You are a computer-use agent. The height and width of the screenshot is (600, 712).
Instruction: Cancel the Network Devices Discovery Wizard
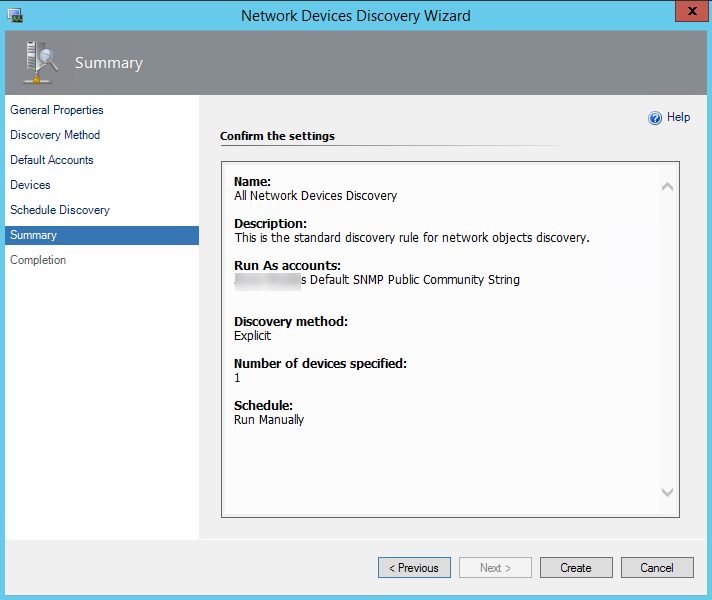point(657,568)
